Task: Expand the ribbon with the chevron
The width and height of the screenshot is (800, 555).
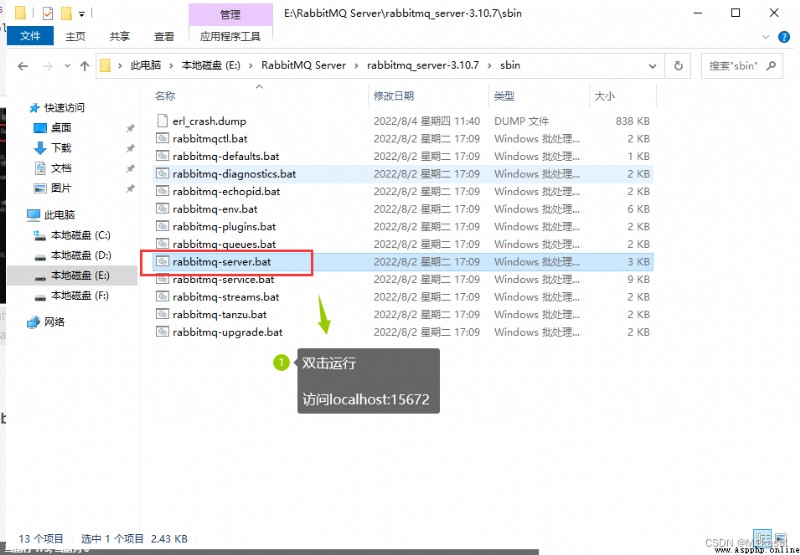Action: [x=765, y=37]
